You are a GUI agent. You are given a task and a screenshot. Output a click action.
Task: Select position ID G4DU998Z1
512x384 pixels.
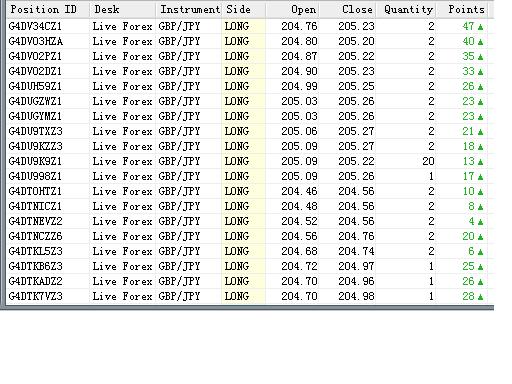tap(35, 176)
